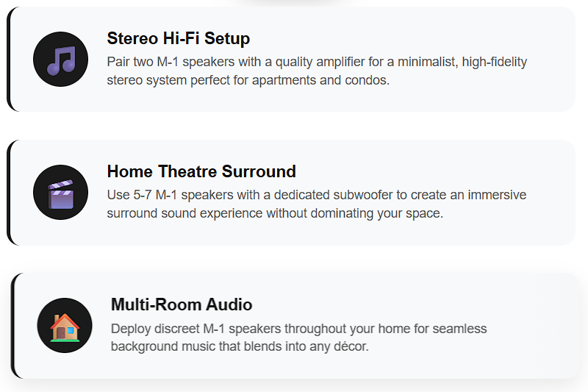
Task: Select the Stereo Hi-Fi Setup heading
Action: (179, 38)
